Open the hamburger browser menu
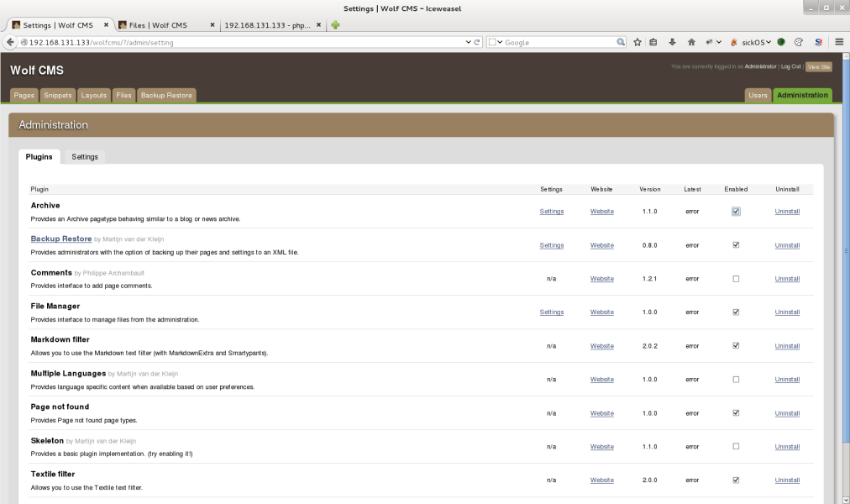The image size is (850, 504). click(839, 42)
